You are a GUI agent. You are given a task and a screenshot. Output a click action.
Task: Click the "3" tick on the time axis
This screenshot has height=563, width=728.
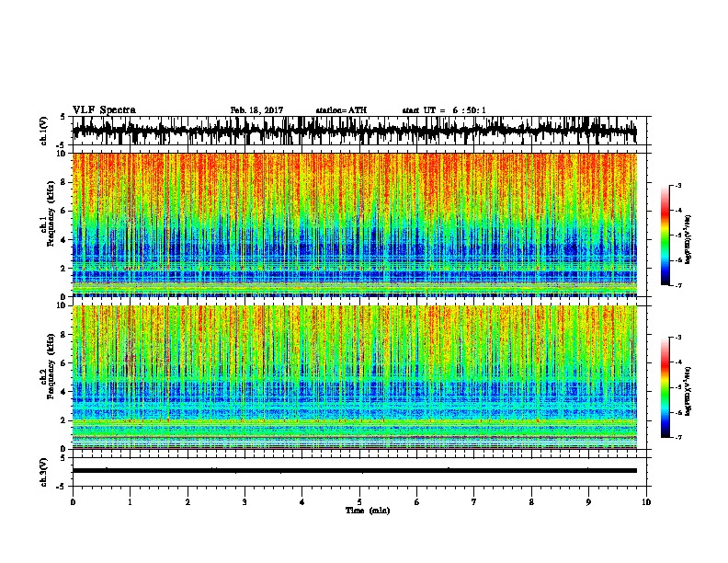click(245, 502)
